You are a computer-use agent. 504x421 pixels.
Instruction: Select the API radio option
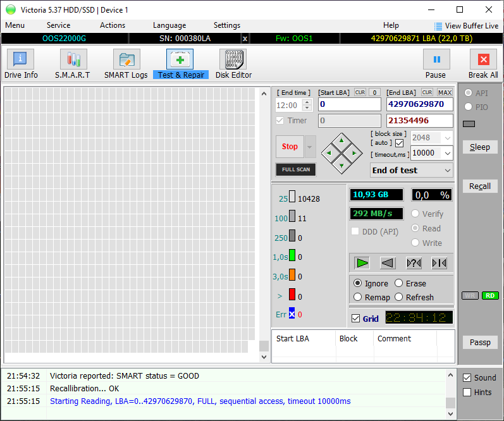[x=468, y=93]
